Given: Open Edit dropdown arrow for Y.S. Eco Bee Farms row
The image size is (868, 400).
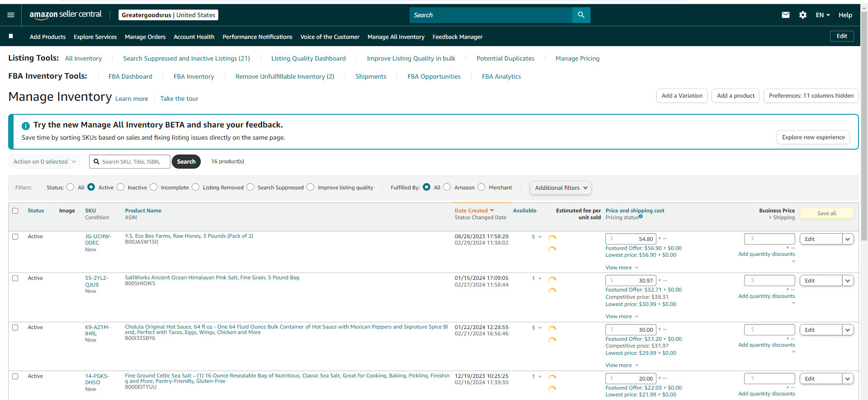Looking at the screenshot, I should click(x=848, y=239).
